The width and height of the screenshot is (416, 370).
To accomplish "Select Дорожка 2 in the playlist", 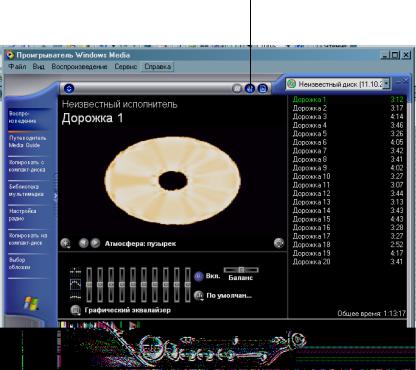I will pyautogui.click(x=348, y=108).
